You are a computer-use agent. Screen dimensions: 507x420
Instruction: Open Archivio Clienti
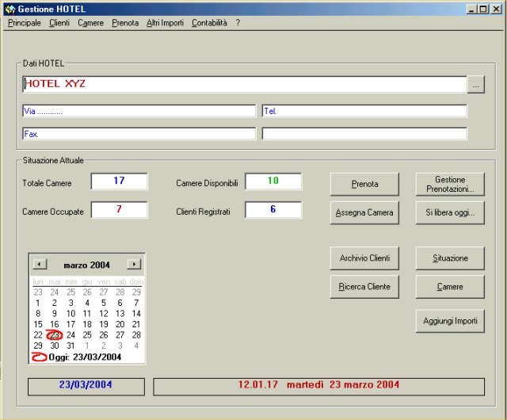point(364,258)
